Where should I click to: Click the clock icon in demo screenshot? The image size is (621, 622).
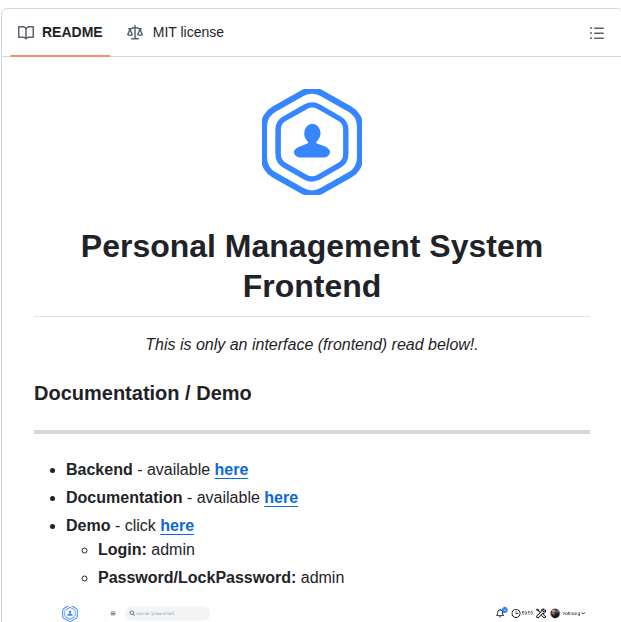pyautogui.click(x=516, y=613)
